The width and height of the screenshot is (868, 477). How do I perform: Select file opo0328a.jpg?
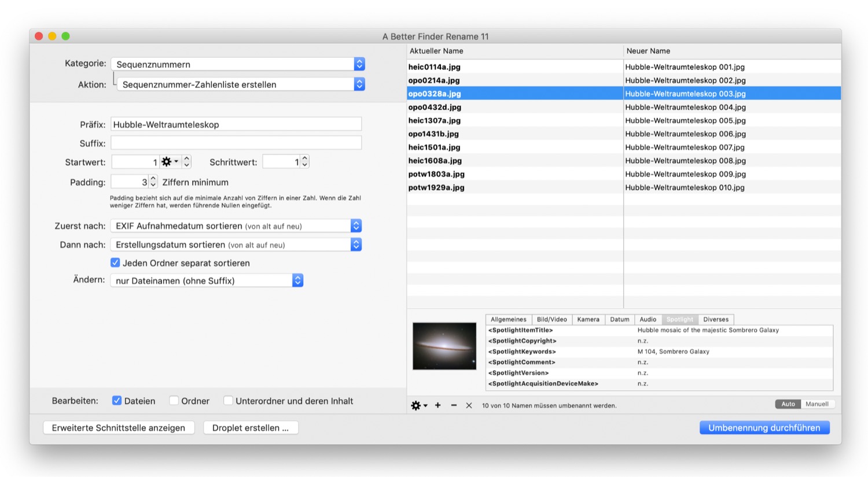(x=435, y=94)
